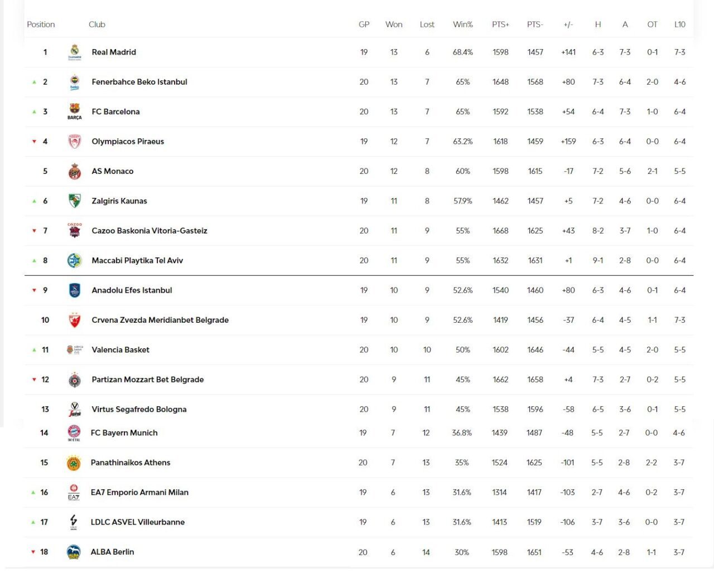Open Crvena Zvezda Meridianbet Belgrade team page
The width and height of the screenshot is (714, 588).
pyautogui.click(x=160, y=320)
